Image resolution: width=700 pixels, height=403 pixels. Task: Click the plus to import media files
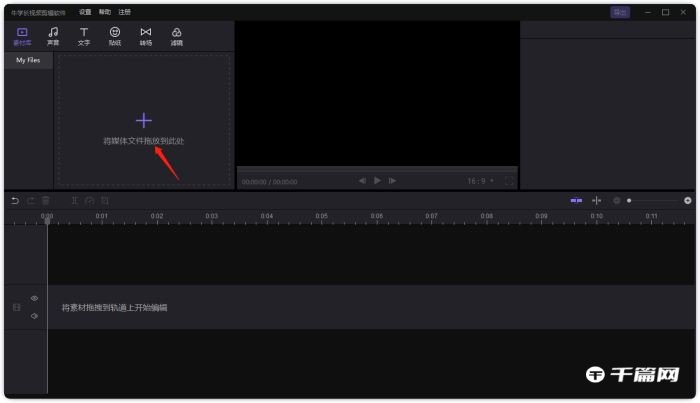coord(144,120)
